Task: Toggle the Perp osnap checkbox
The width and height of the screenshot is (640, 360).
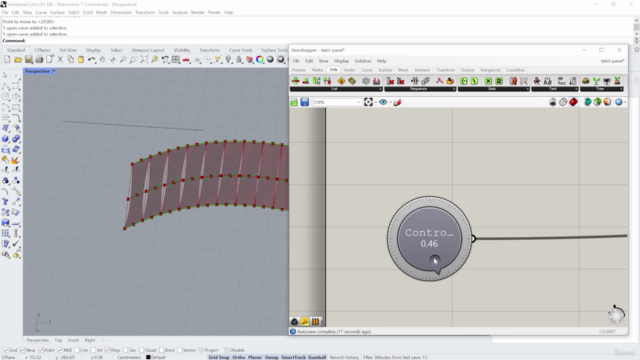Action: (x=107, y=350)
